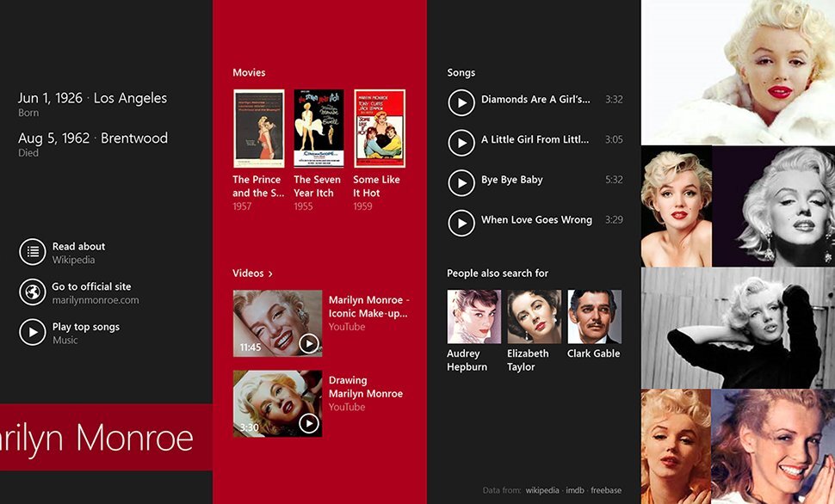
Task: Open the freebase data source link
Action: pos(609,489)
